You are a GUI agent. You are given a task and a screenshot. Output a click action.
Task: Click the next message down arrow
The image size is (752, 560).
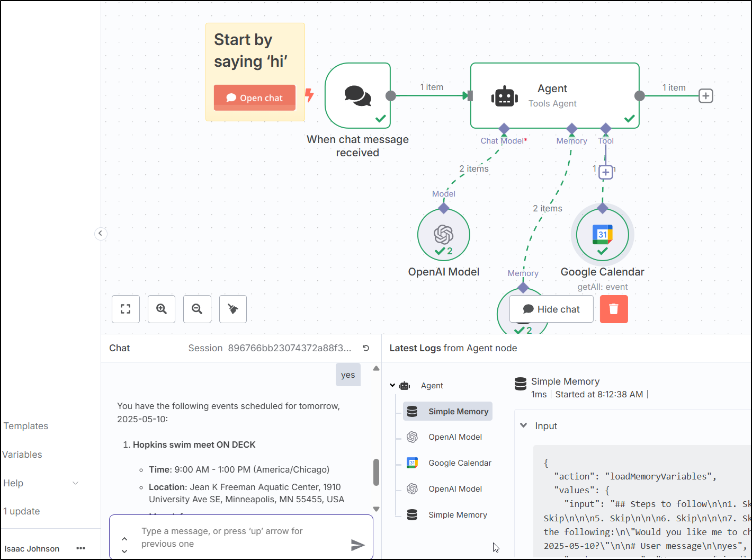coord(124,551)
